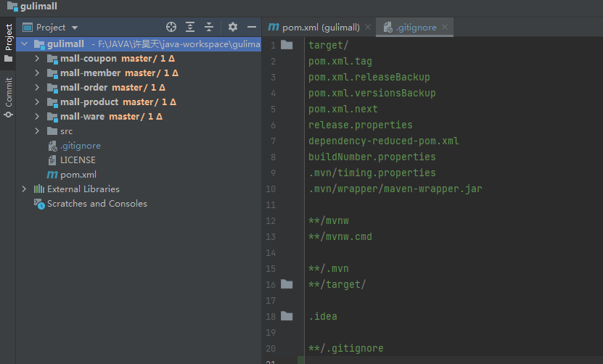The height and width of the screenshot is (364, 603).
Task: Expand the src folder
Action: (x=37, y=131)
